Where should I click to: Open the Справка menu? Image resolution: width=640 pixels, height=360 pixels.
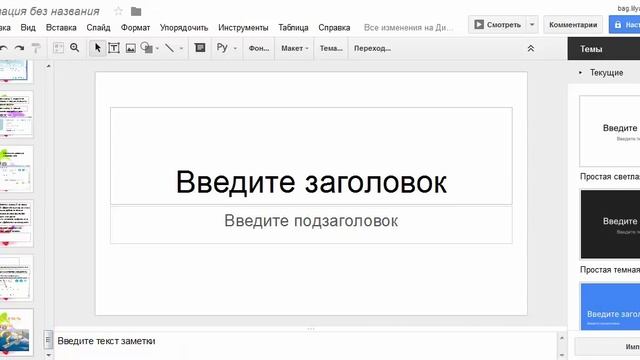334,27
